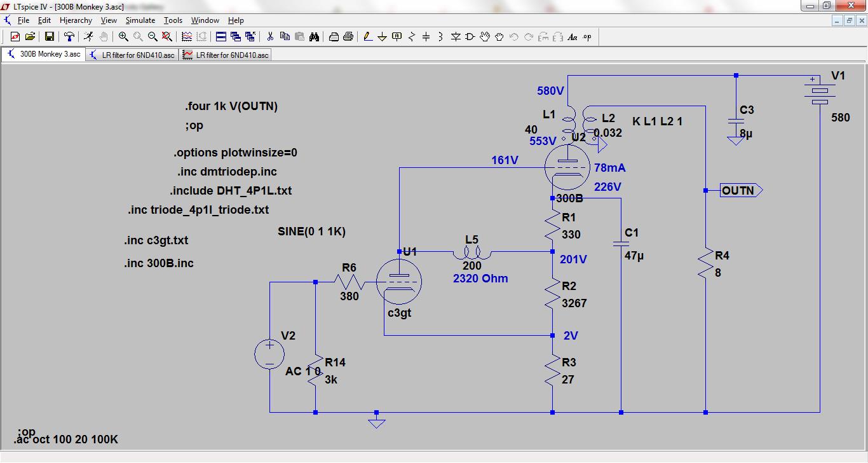Screen dimensions: 868x463
Task: Click the Zoom Out magnifier icon
Action: 153,37
